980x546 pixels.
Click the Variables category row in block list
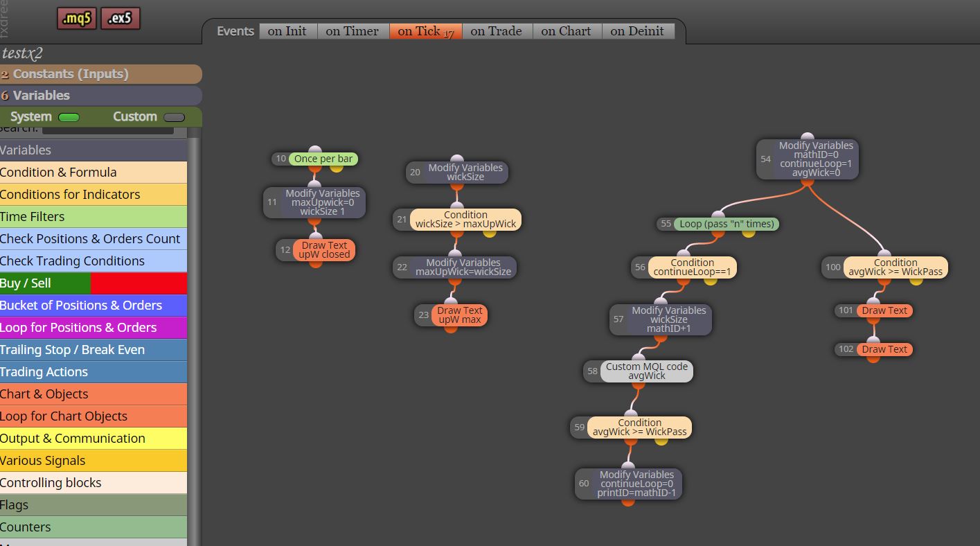coord(93,150)
